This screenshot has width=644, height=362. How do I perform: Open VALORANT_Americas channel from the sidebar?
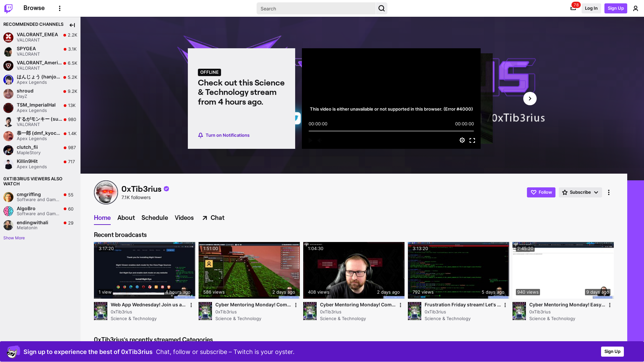[x=40, y=65]
